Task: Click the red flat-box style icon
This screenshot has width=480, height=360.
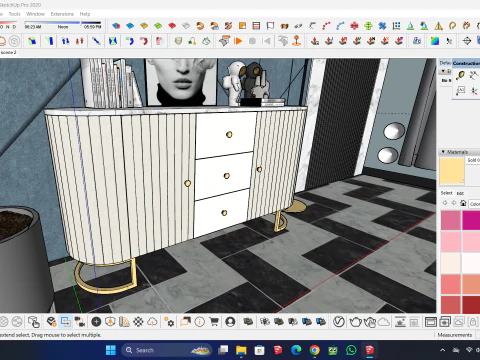Action: click(172, 26)
